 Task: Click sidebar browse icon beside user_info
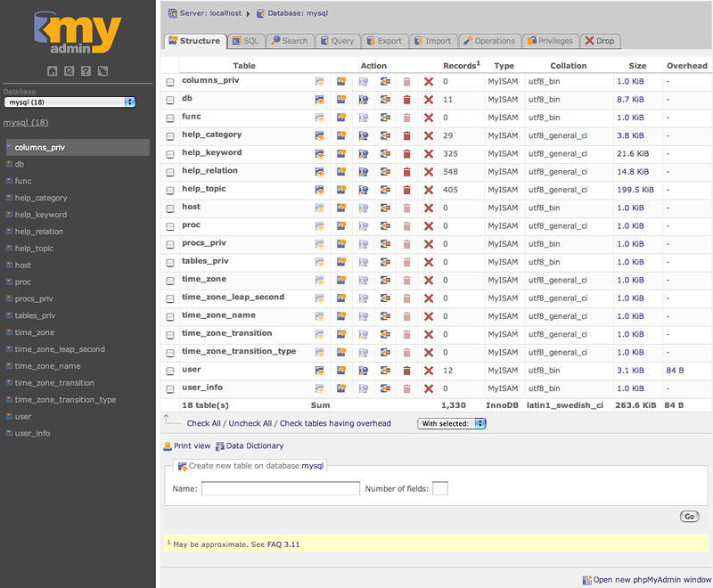(9, 433)
